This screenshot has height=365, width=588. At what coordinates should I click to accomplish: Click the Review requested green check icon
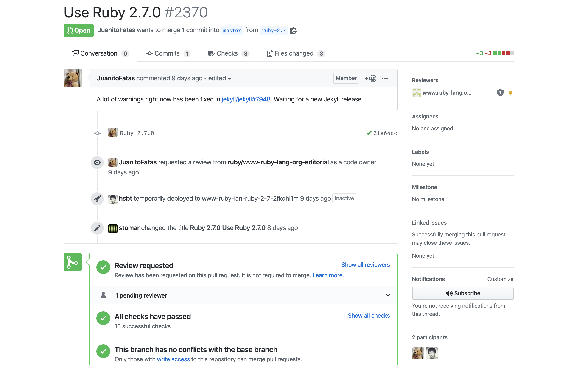coord(103,267)
